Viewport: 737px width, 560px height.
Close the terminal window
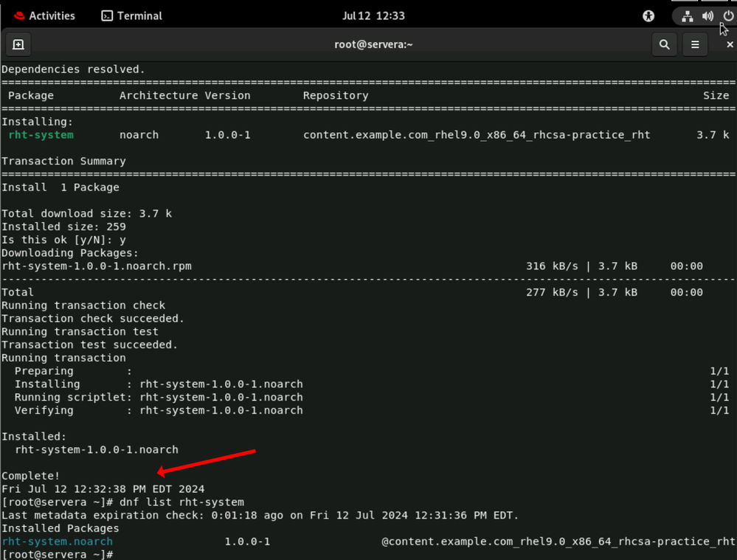point(730,45)
